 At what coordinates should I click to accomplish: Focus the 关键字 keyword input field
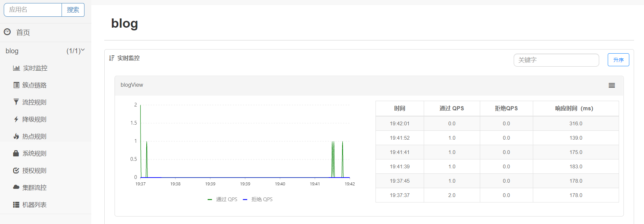(556, 60)
